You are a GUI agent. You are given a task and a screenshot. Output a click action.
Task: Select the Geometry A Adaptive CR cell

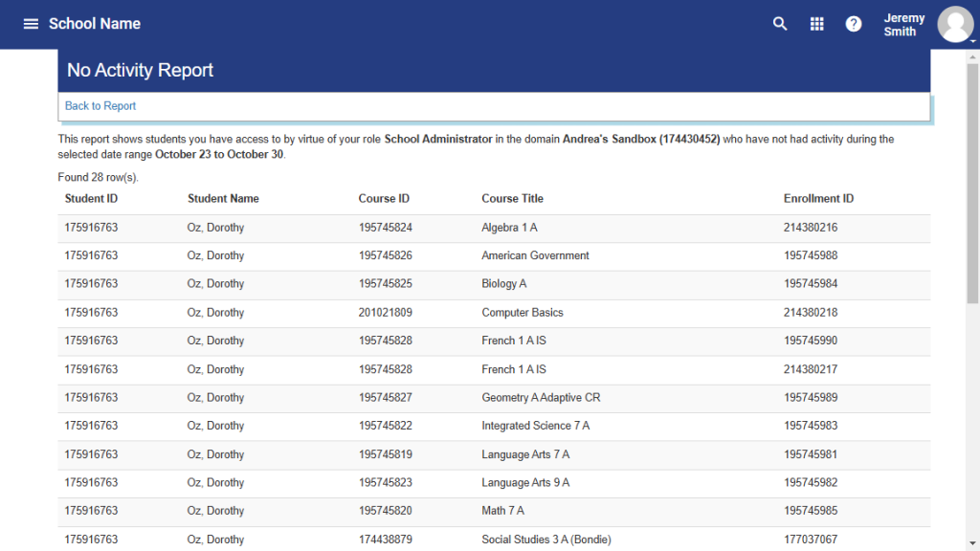pos(541,397)
